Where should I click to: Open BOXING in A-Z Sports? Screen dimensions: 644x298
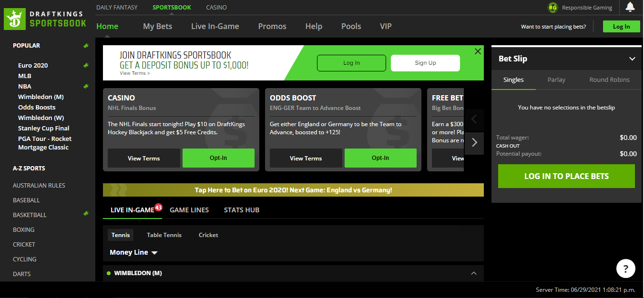coord(24,229)
